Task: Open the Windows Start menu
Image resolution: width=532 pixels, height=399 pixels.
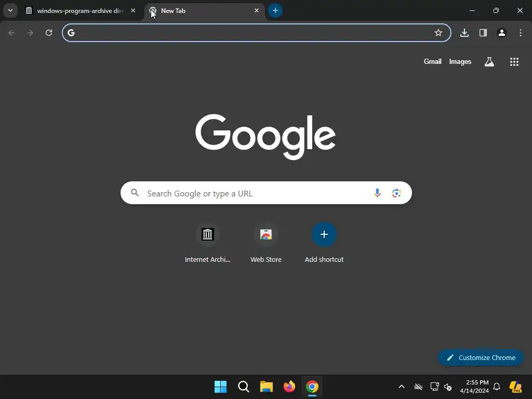Action: point(220,387)
